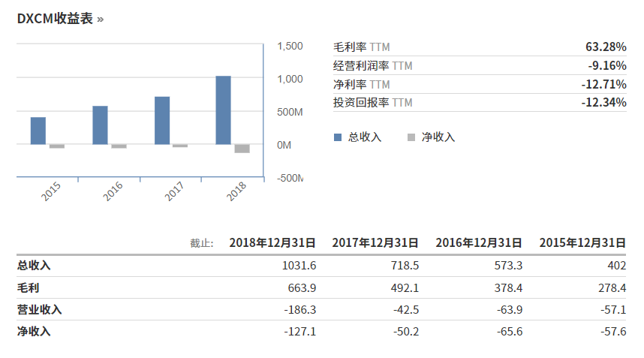Click the 573.3 total revenue cell
This screenshot has height=358, width=644.
click(x=508, y=266)
